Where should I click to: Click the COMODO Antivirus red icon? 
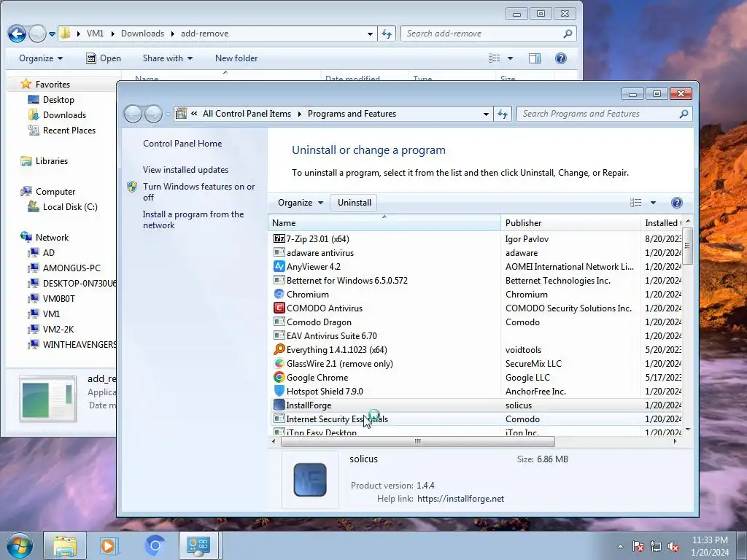point(279,308)
